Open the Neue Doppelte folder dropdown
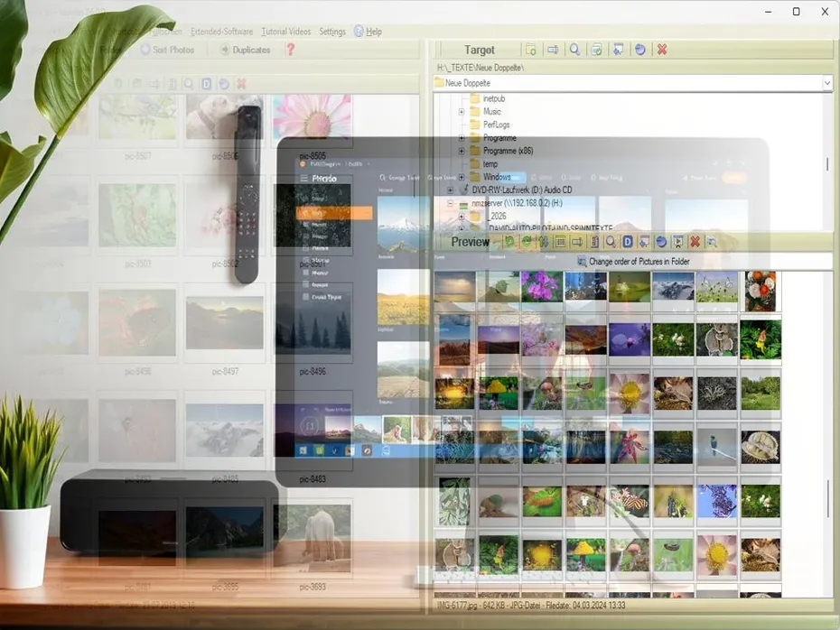 tap(826, 82)
